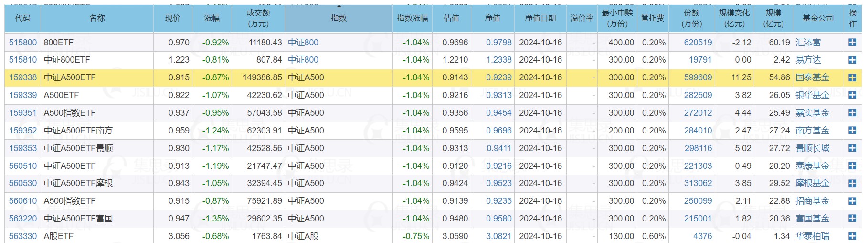Open fund code 515800 link
868x243 pixels.
click(x=23, y=43)
